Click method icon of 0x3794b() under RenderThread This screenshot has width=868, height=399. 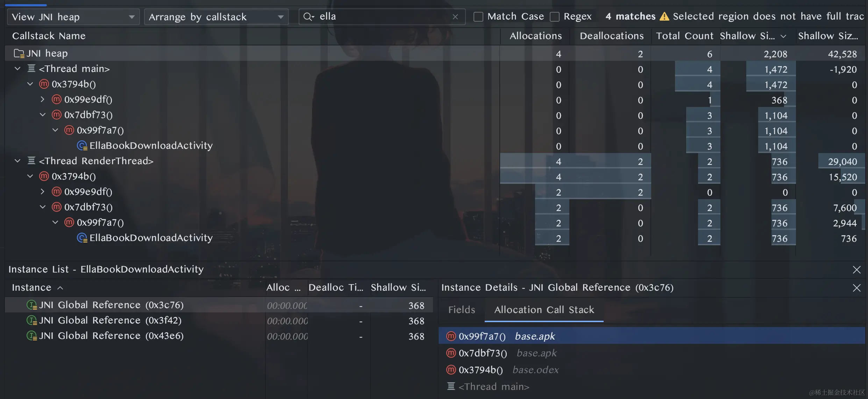(44, 176)
